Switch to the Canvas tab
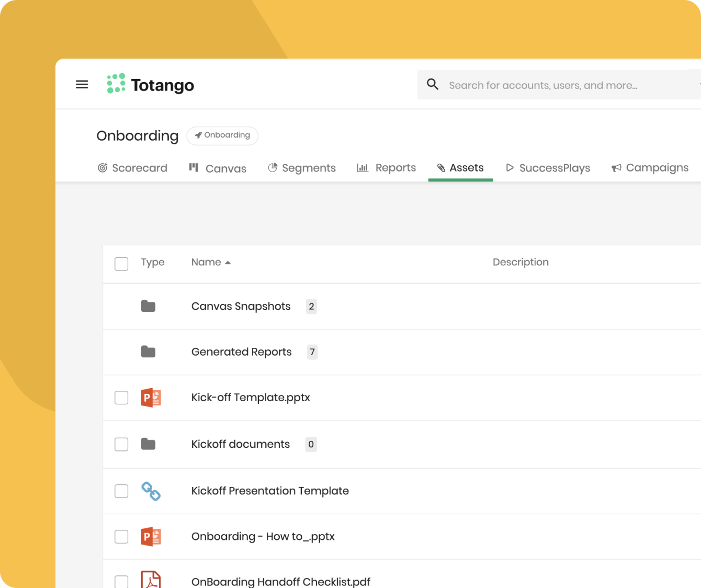This screenshot has height=588, width=701. tap(218, 168)
